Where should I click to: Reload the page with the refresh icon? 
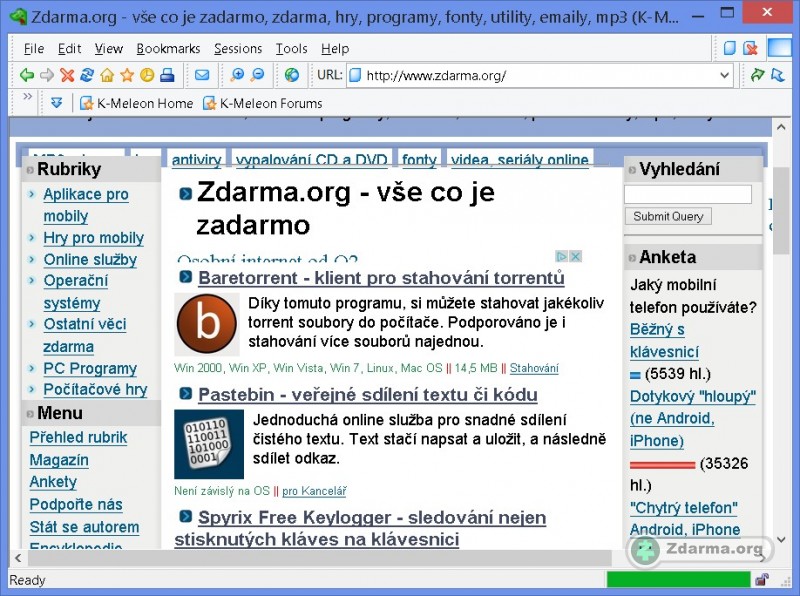click(87, 75)
